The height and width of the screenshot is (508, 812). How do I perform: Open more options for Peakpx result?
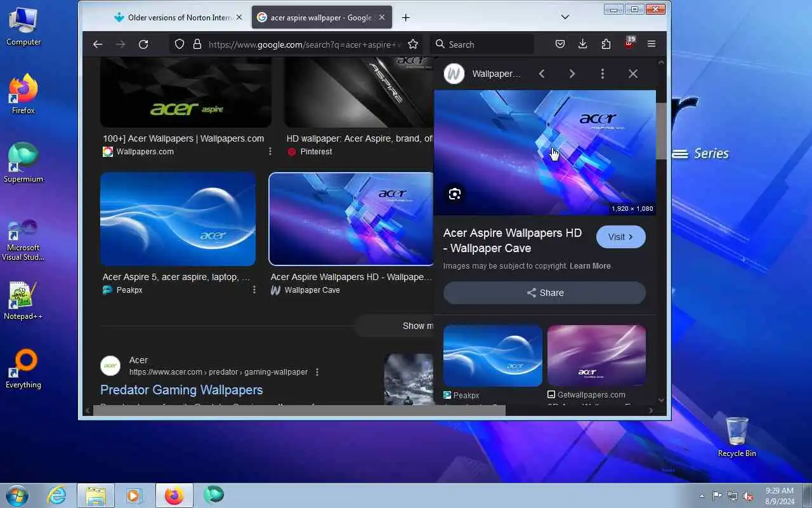point(254,290)
